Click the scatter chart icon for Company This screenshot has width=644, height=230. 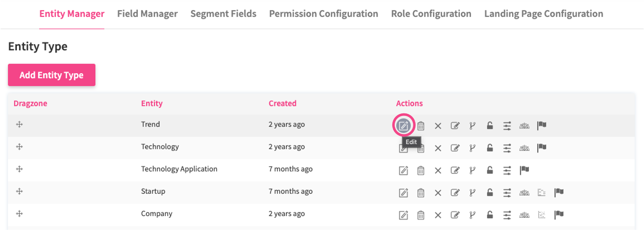(x=542, y=215)
